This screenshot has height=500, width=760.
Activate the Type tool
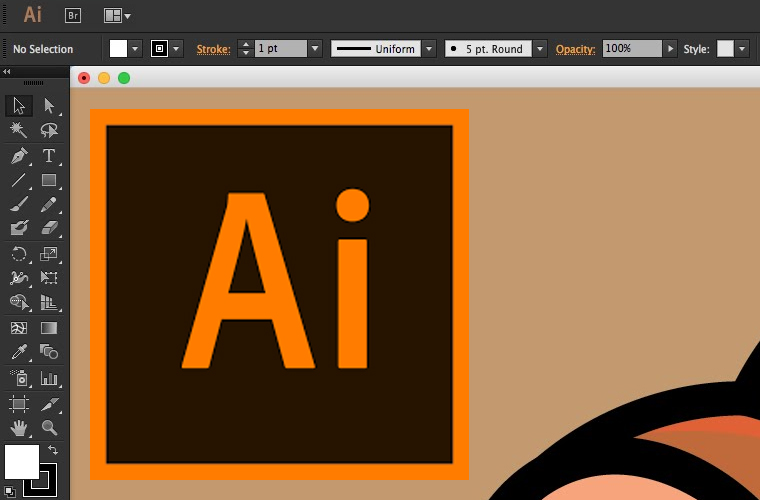pos(49,156)
